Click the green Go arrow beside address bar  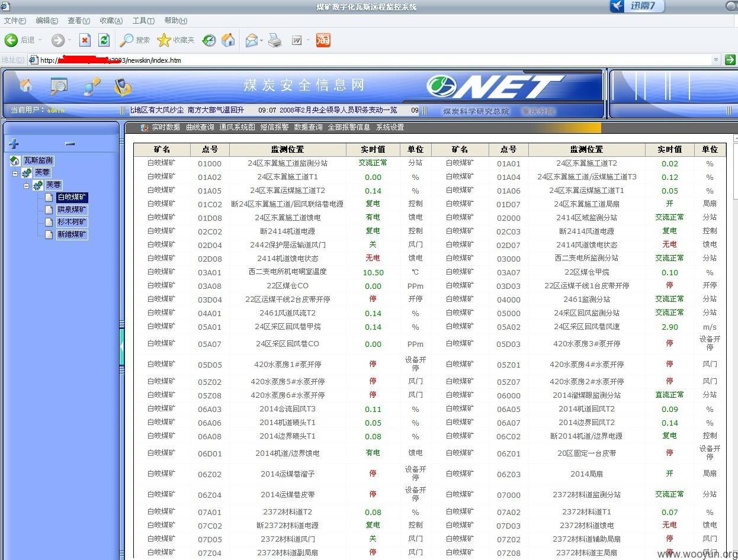pos(730,60)
